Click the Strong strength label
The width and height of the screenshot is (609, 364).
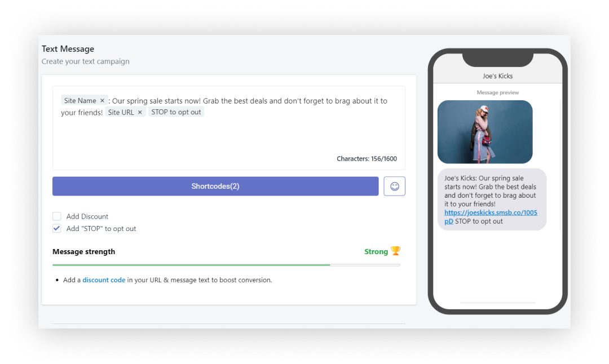pos(376,251)
